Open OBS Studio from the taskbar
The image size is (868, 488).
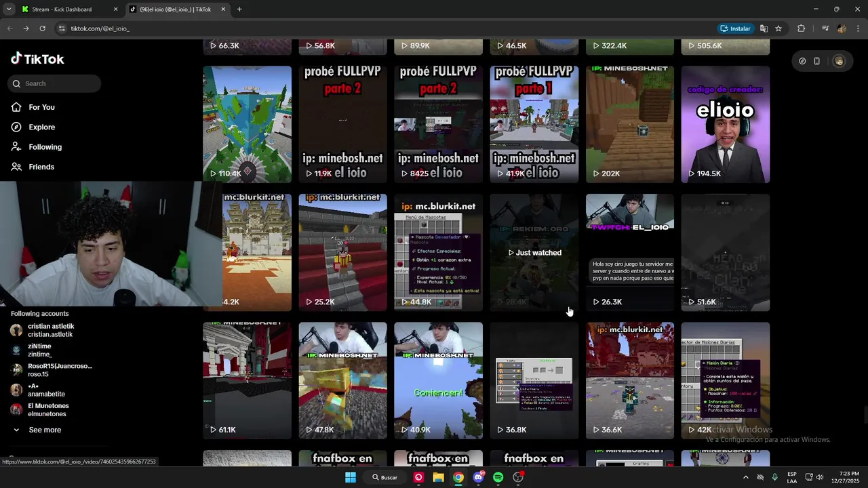point(518,477)
